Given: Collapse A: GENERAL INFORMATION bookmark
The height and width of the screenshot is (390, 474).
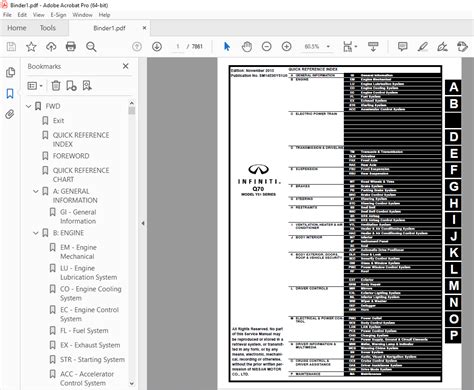Looking at the screenshot, I should point(36,191).
